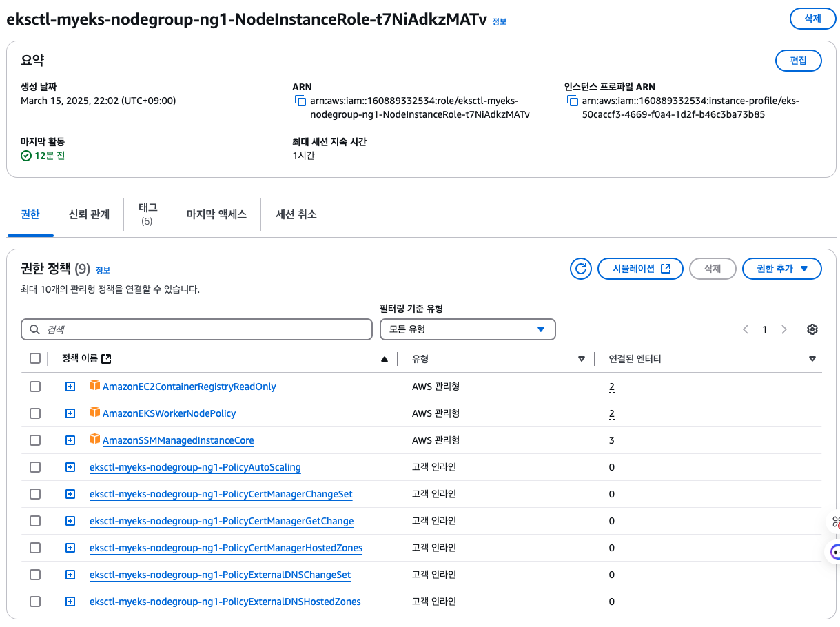Click the 정보 link next to 권한 정책

(x=103, y=269)
